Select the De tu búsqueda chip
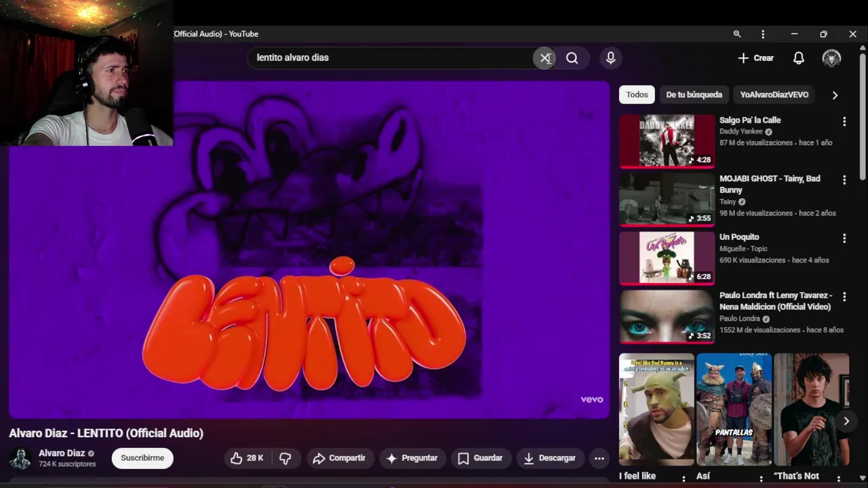Viewport: 868px width, 488px height. click(694, 95)
